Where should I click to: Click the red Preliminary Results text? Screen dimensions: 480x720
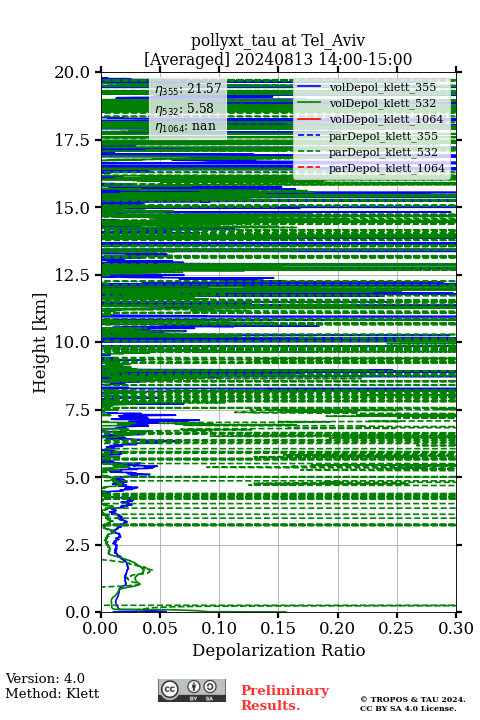click(x=285, y=698)
